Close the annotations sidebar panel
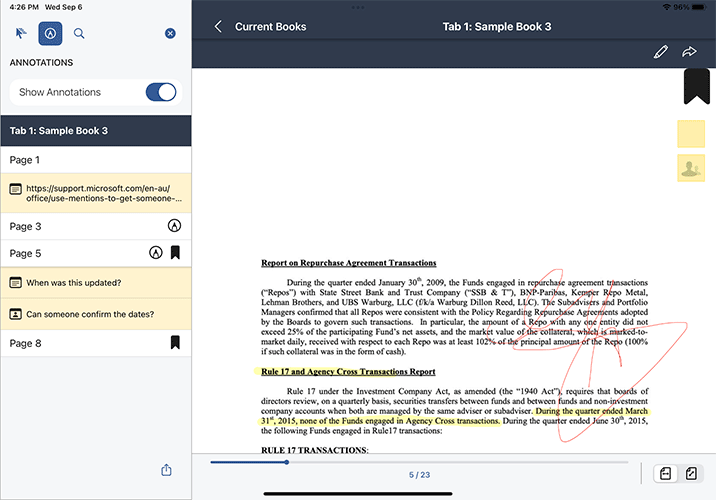Screen dimensions: 716x500 coord(170,33)
